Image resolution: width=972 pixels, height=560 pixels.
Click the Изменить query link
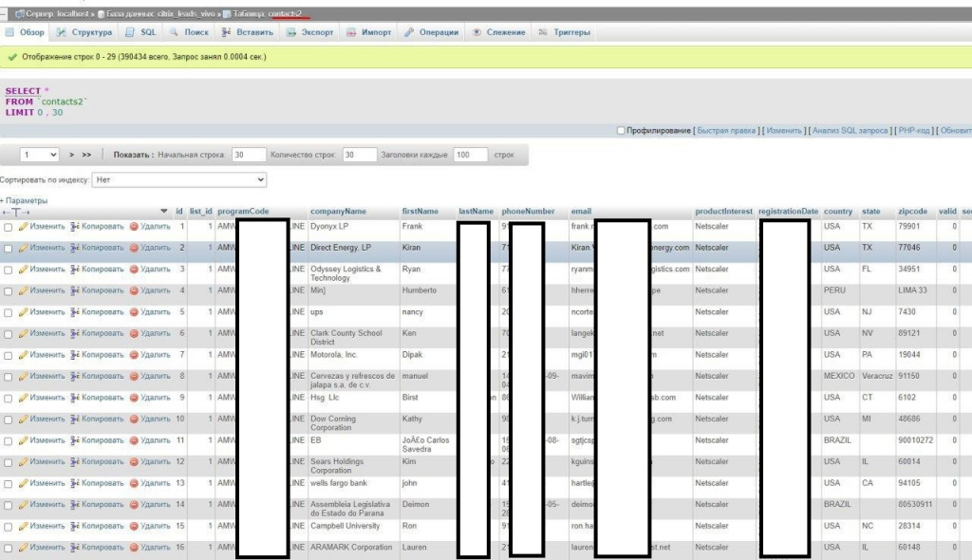click(784, 130)
